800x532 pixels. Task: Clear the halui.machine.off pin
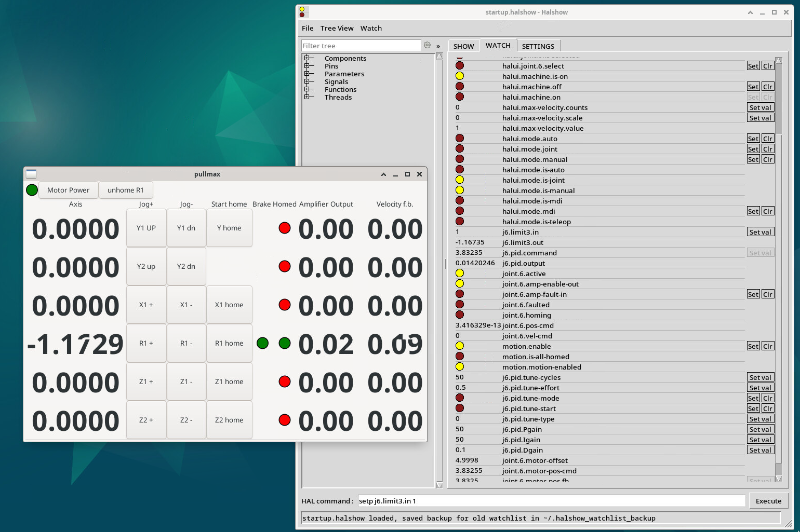coord(768,87)
